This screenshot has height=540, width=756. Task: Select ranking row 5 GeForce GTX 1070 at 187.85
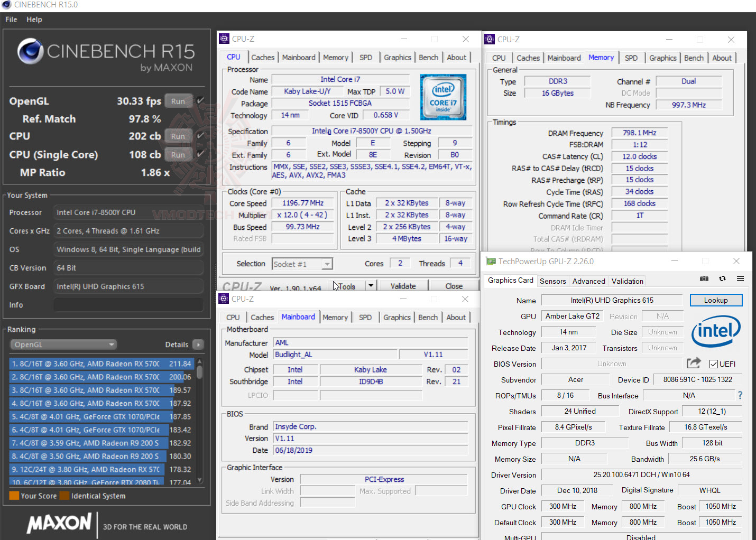click(102, 416)
